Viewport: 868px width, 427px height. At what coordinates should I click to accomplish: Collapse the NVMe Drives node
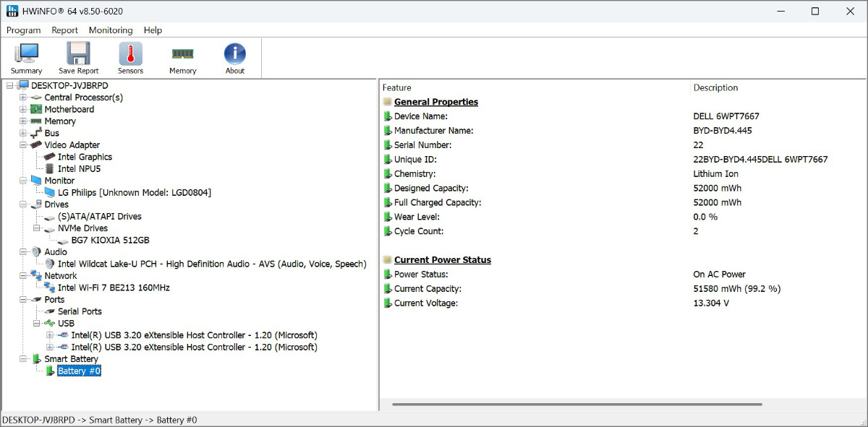pos(36,228)
